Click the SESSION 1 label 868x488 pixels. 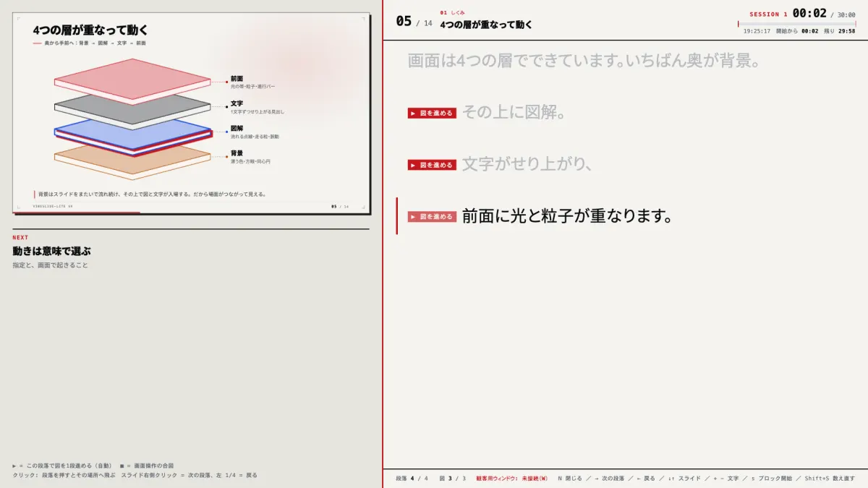tap(768, 14)
